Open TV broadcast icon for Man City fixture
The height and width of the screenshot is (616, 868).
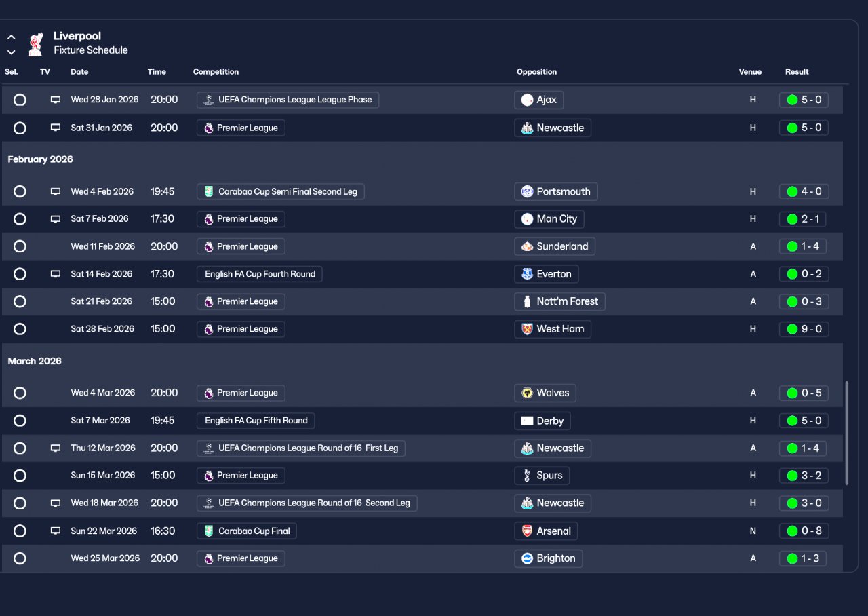pos(56,219)
